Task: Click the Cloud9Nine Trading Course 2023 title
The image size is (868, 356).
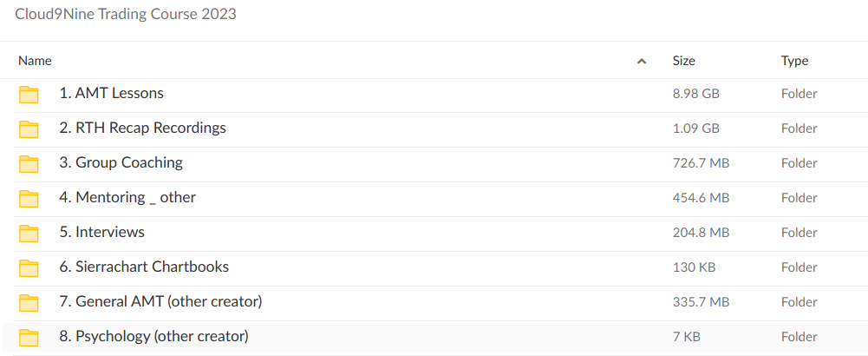Action: (x=126, y=14)
